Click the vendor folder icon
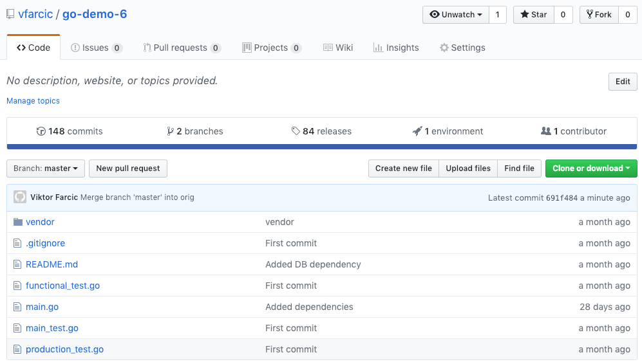Viewport: 642px width, 364px height. click(17, 222)
